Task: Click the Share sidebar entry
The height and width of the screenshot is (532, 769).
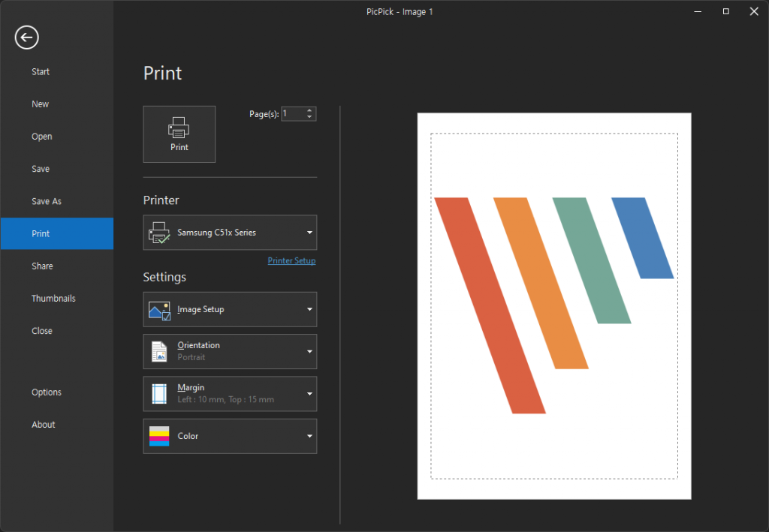Action: click(42, 266)
